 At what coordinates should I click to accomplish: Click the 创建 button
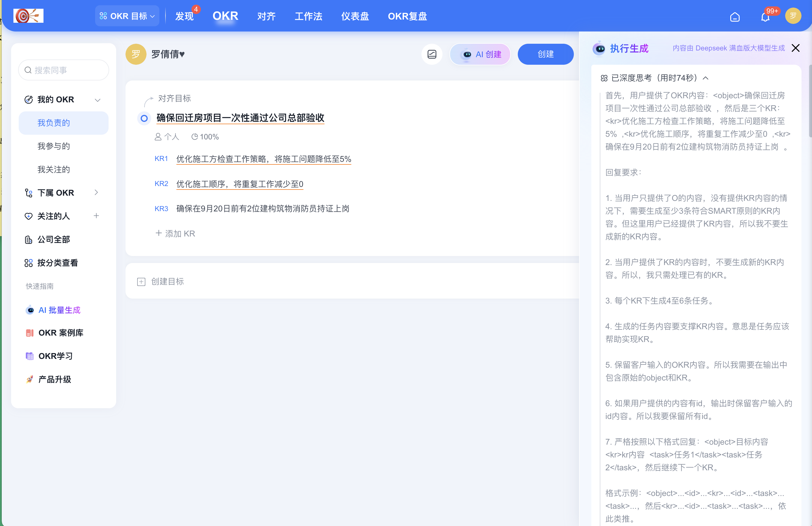point(545,54)
